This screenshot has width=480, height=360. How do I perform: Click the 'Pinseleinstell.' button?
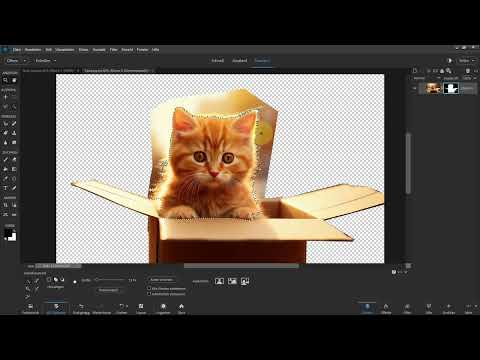pos(108,290)
